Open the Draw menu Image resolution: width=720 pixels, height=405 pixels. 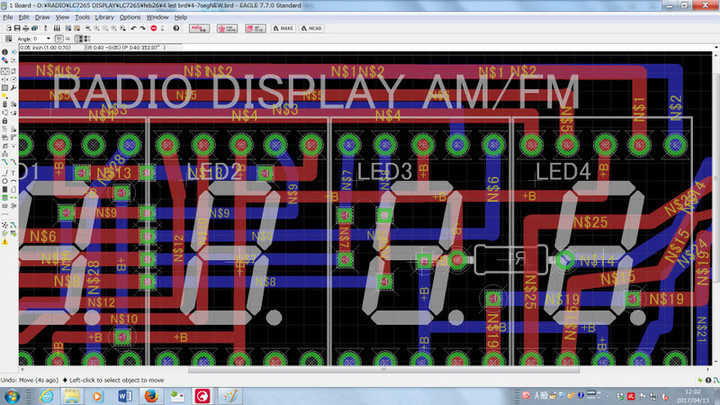(x=42, y=17)
